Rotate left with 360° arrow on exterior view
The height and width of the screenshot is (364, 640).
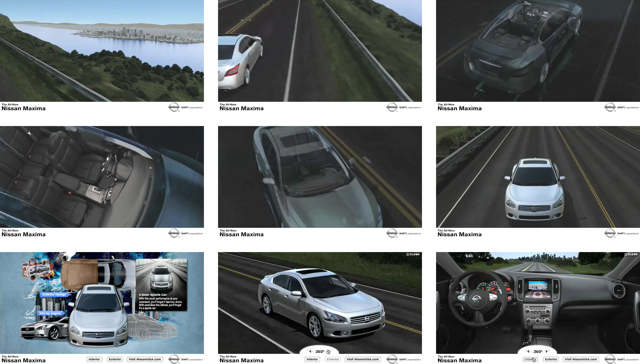[x=310, y=351]
